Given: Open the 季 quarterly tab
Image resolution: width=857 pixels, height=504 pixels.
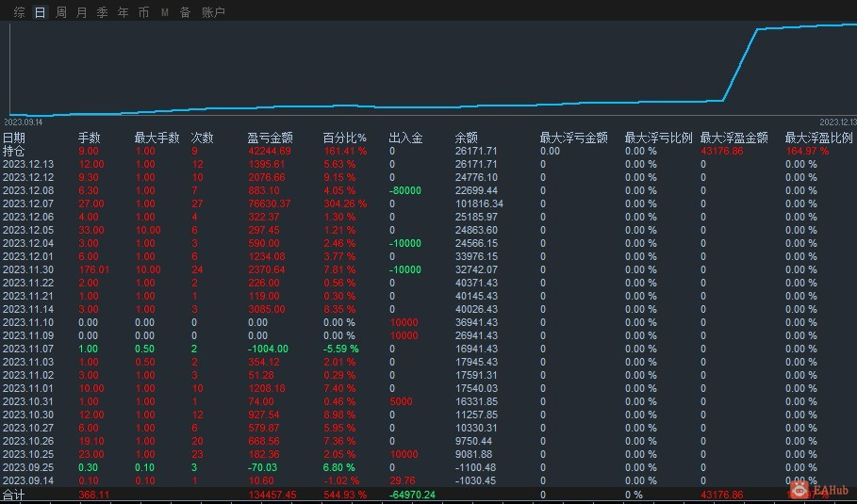Looking at the screenshot, I should pyautogui.click(x=102, y=12).
